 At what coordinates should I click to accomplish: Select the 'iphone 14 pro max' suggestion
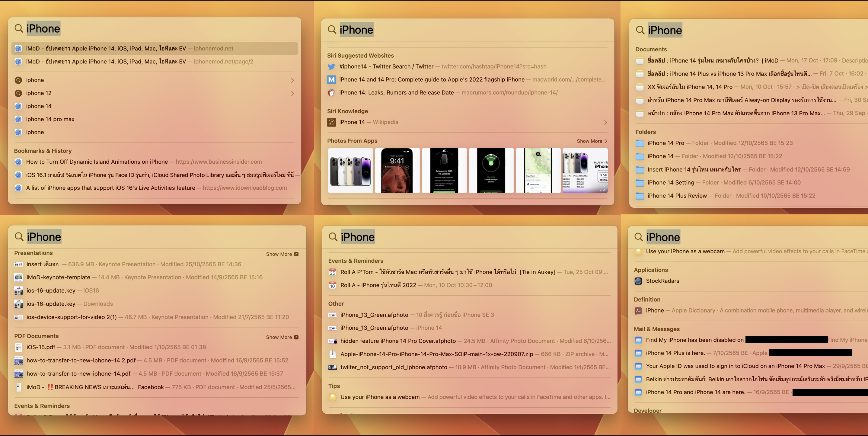[x=50, y=119]
